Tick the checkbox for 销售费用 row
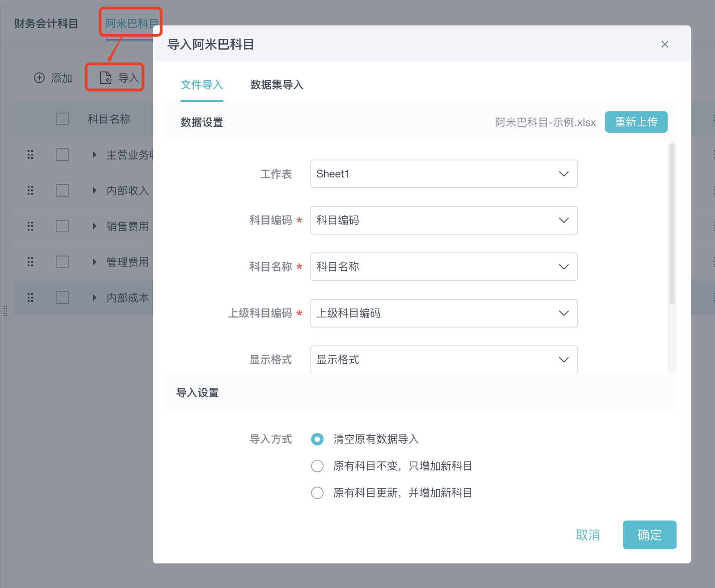 63,226
